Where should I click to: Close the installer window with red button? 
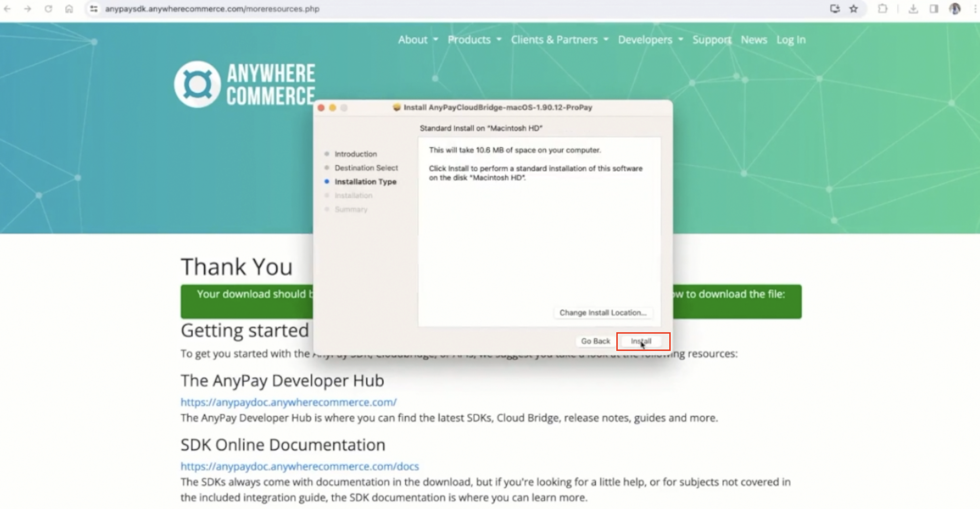[321, 108]
